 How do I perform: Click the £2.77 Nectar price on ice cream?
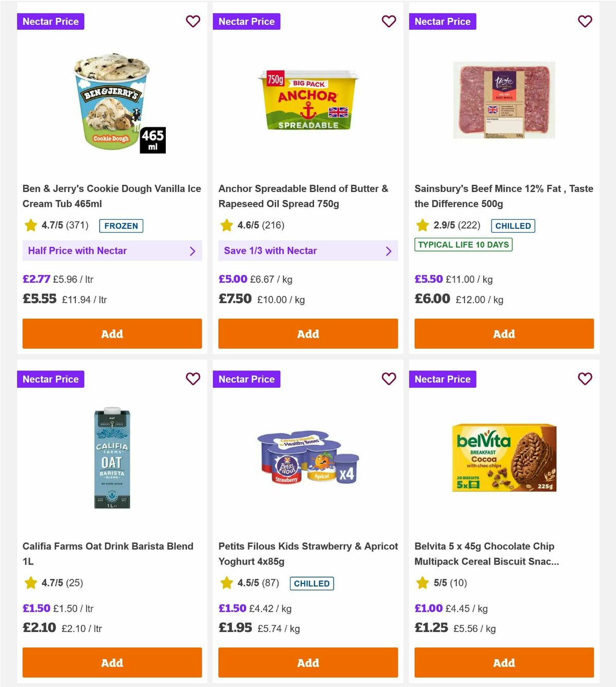click(36, 279)
